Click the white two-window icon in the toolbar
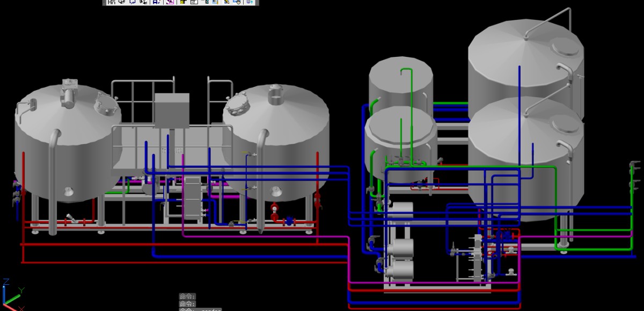Image resolution: width=644 pixels, height=311 pixels. click(194, 2)
